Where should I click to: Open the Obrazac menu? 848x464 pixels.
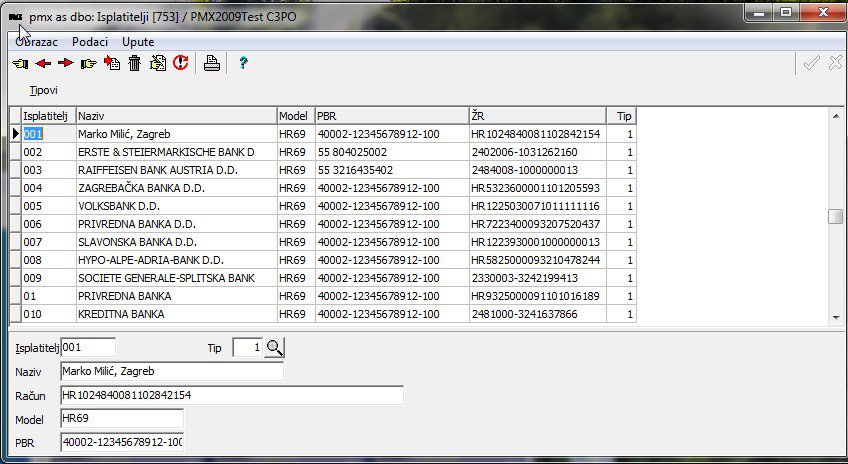pos(37,42)
